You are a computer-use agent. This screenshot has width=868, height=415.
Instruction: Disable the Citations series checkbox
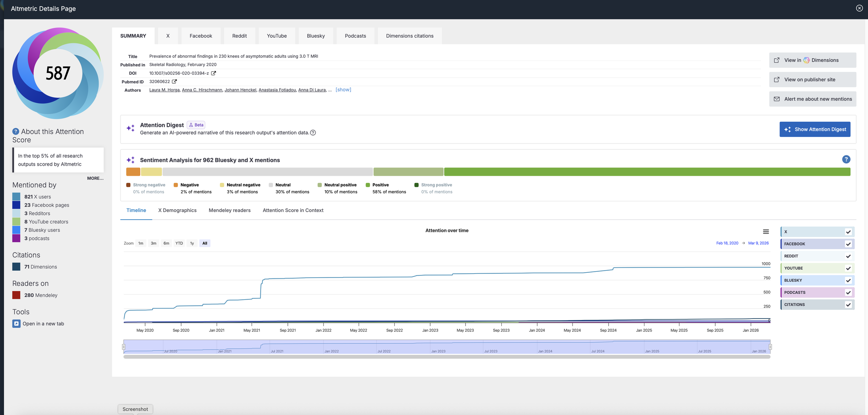click(x=848, y=305)
